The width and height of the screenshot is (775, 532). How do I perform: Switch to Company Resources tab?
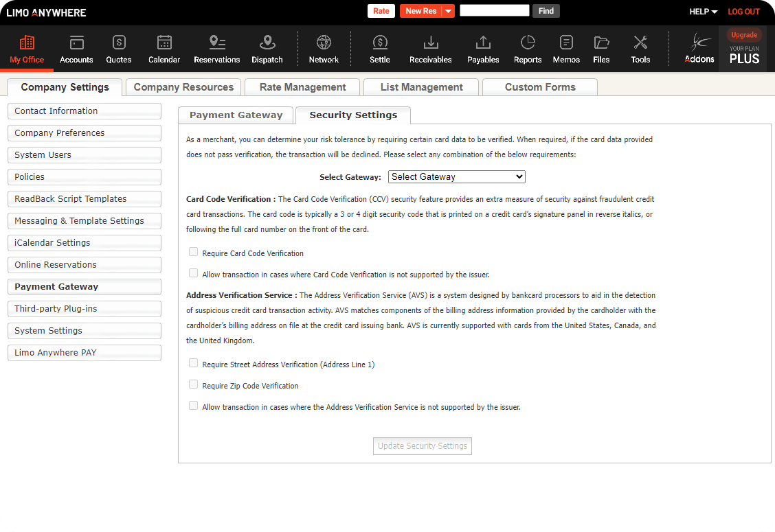[183, 87]
